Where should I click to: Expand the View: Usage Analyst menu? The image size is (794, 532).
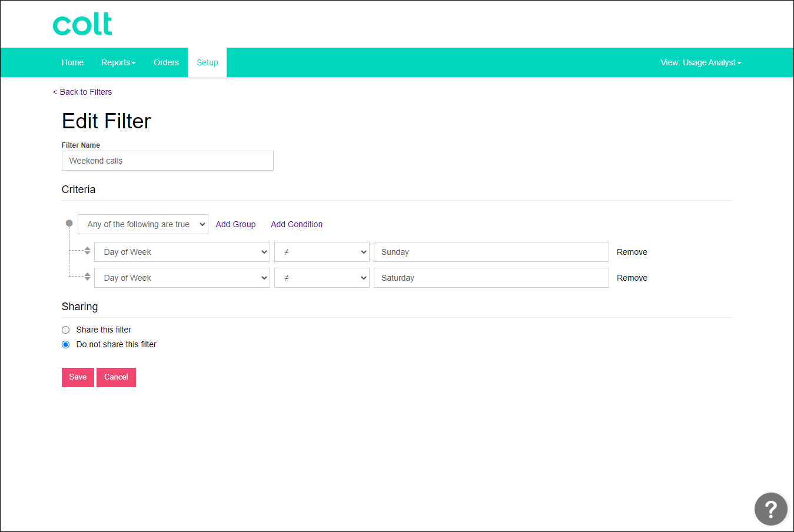pos(700,62)
